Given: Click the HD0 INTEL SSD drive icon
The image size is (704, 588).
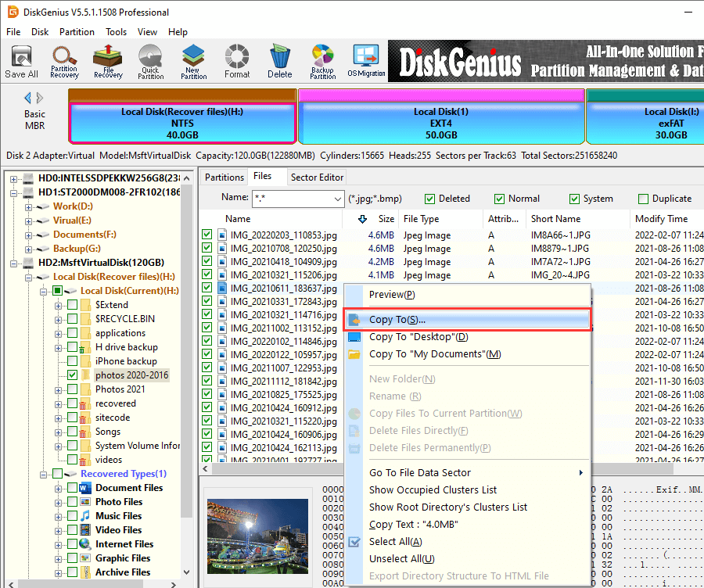Looking at the screenshot, I should tap(28, 178).
